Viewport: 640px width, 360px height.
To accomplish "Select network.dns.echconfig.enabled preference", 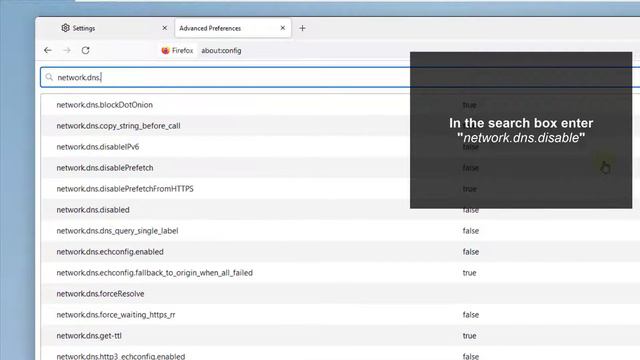I will 110,252.
